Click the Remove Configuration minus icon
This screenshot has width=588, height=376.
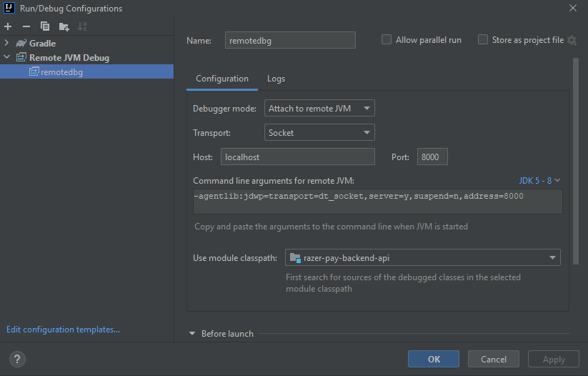click(26, 26)
